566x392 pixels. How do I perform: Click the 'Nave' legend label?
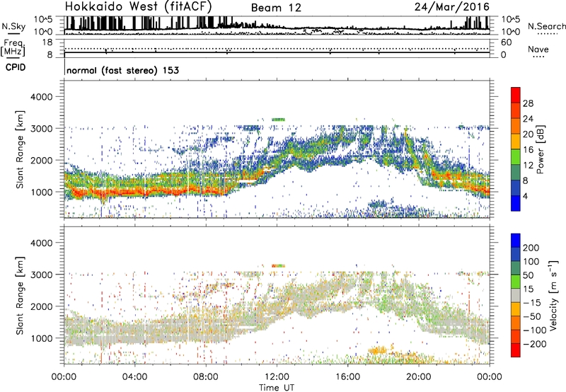point(538,50)
